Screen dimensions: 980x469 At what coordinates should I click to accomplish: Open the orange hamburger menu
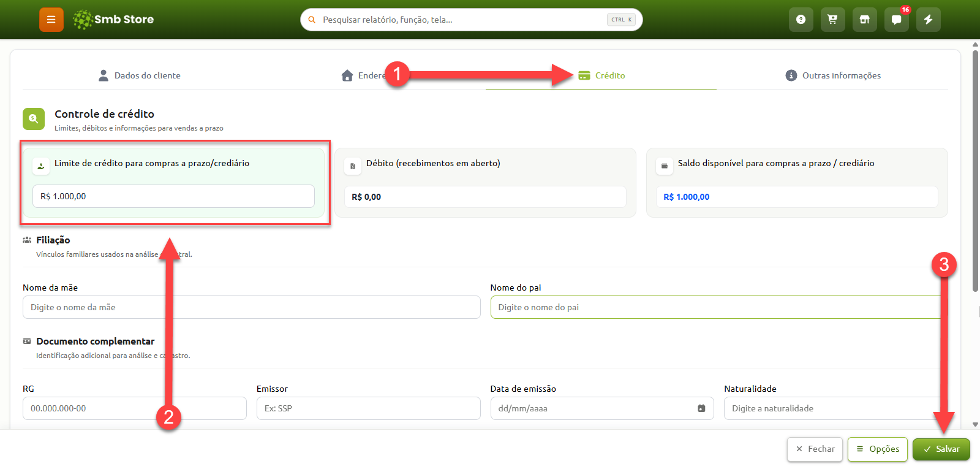click(51, 20)
